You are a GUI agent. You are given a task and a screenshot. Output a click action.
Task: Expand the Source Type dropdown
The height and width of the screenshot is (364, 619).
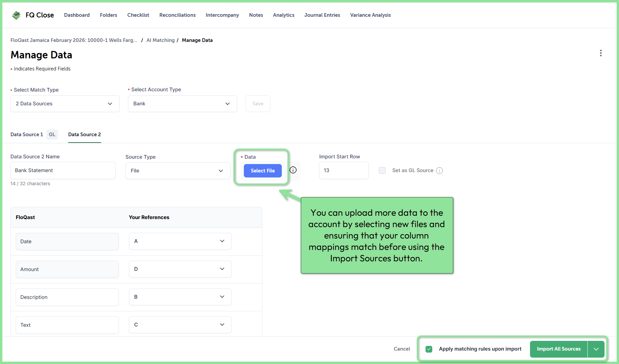(178, 171)
